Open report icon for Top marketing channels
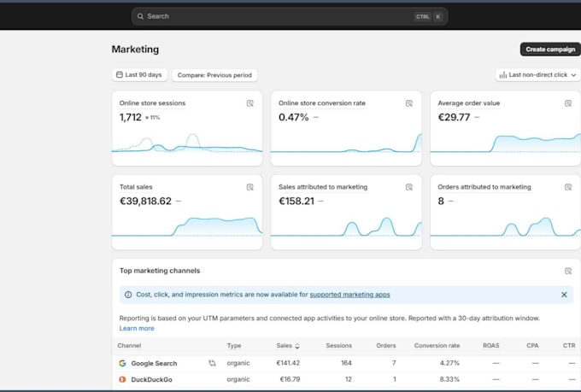This screenshot has height=392, width=581. tap(568, 271)
